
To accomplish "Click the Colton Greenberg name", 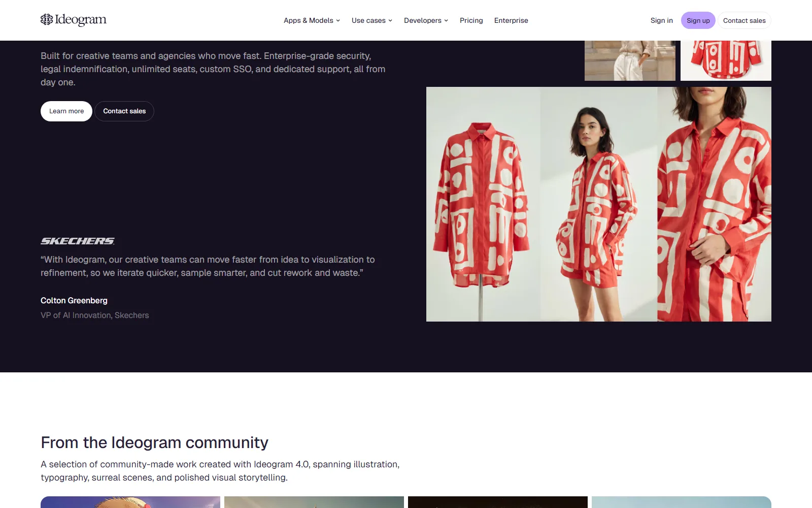I will (74, 301).
